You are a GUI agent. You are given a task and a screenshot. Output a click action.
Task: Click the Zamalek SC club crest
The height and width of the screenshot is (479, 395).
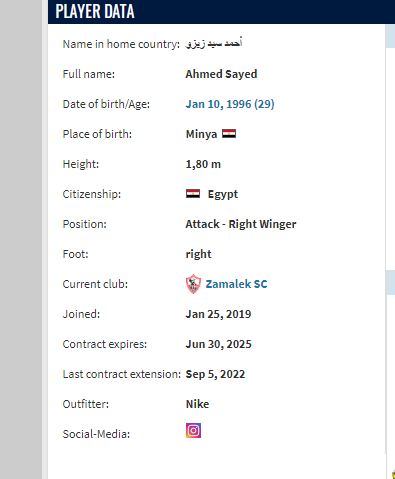193,284
